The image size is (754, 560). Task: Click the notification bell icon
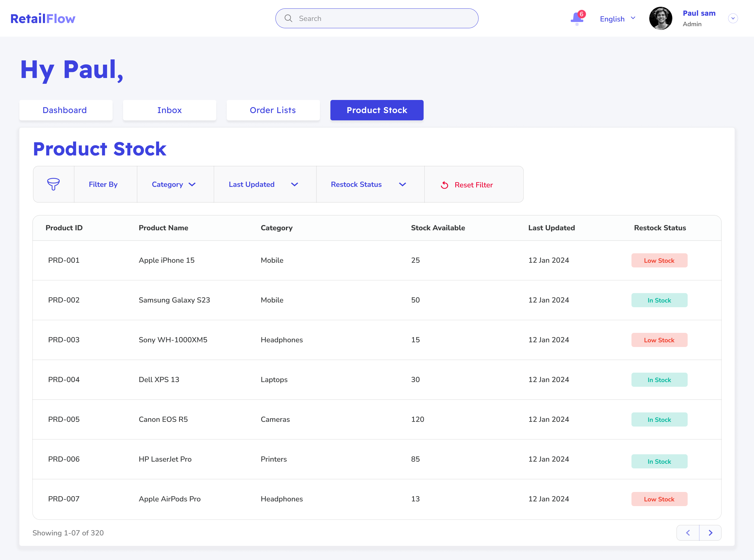[576, 18]
